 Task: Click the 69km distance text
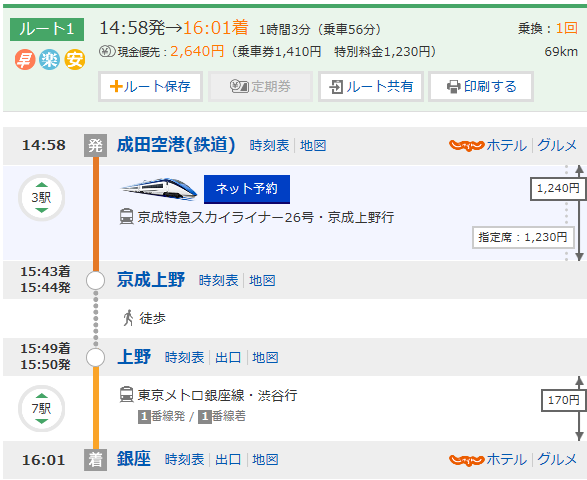pyautogui.click(x=561, y=52)
